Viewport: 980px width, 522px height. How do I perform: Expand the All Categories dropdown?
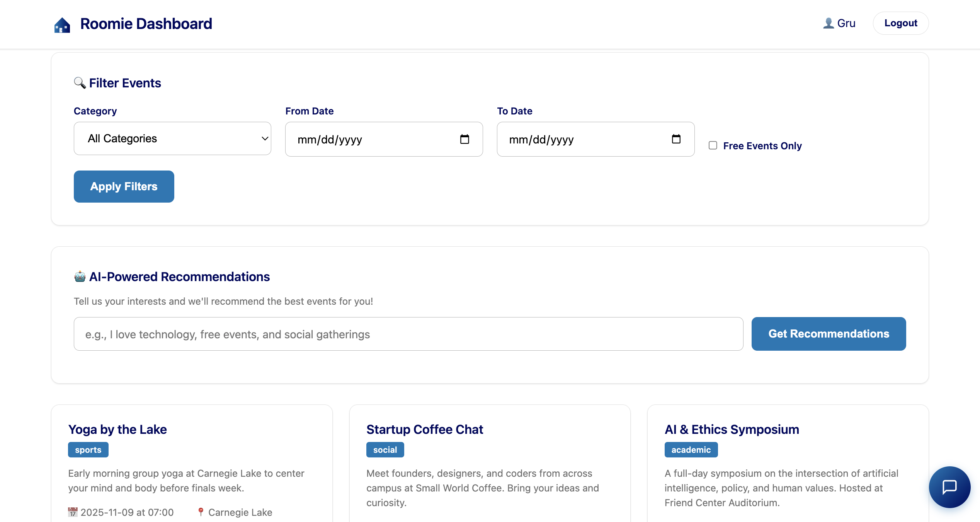(172, 138)
